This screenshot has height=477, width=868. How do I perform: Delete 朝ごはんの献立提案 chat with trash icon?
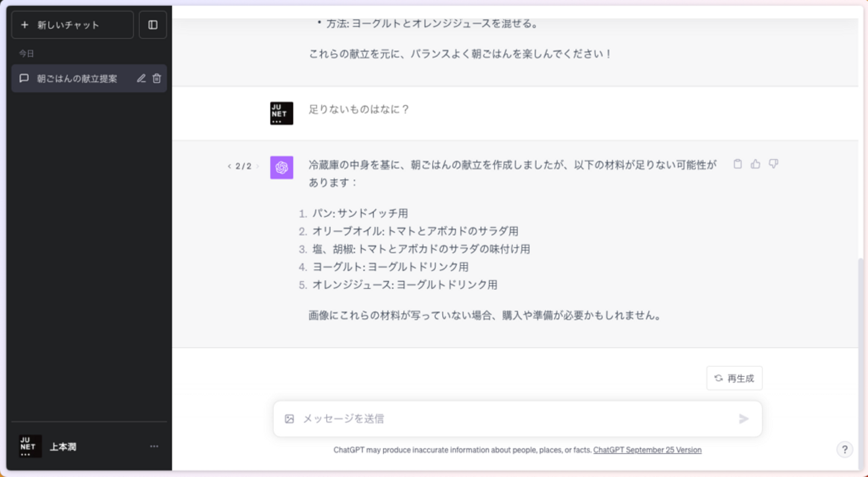157,78
